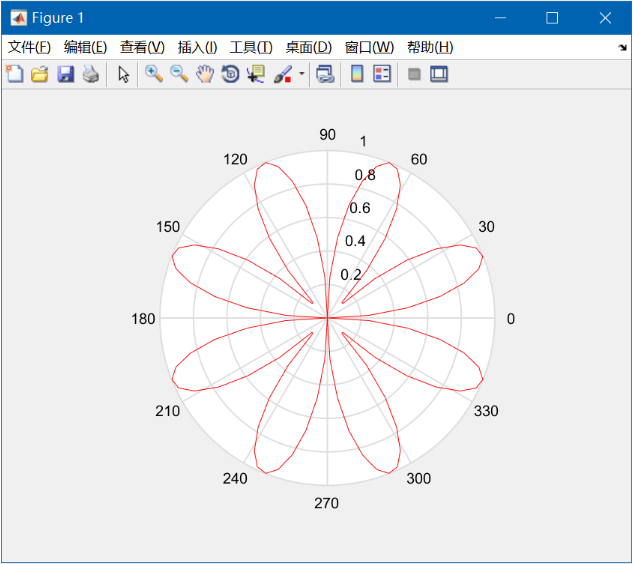The image size is (633, 564).
Task: Click the Link Plot toolbar icon
Action: pos(325,74)
